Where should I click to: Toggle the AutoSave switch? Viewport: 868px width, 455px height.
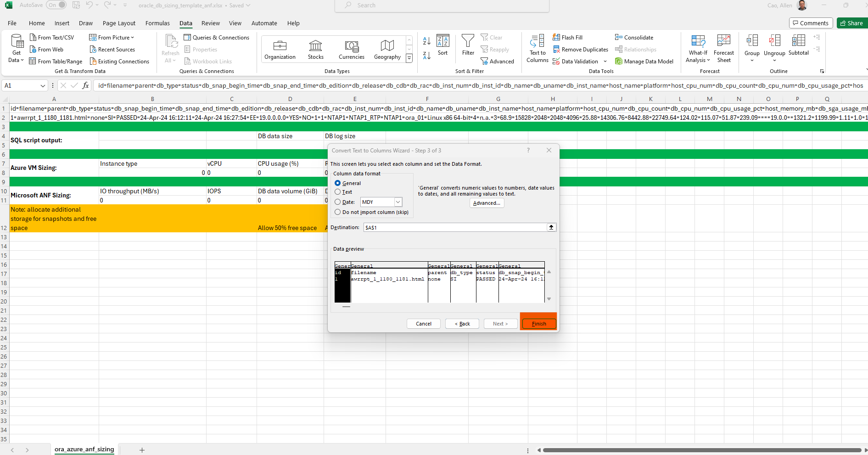point(56,5)
